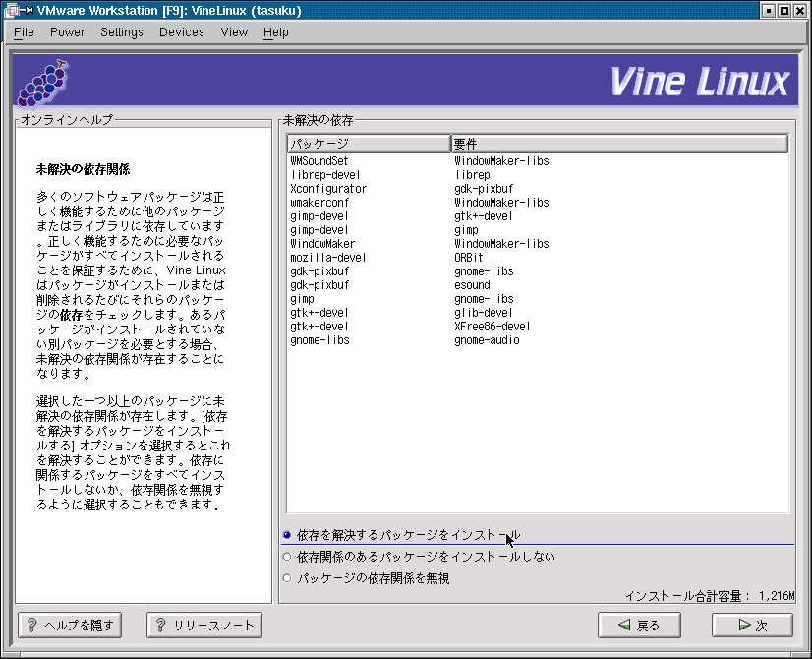The width and height of the screenshot is (812, 659).
Task: Open the Settings menu
Action: [x=121, y=32]
